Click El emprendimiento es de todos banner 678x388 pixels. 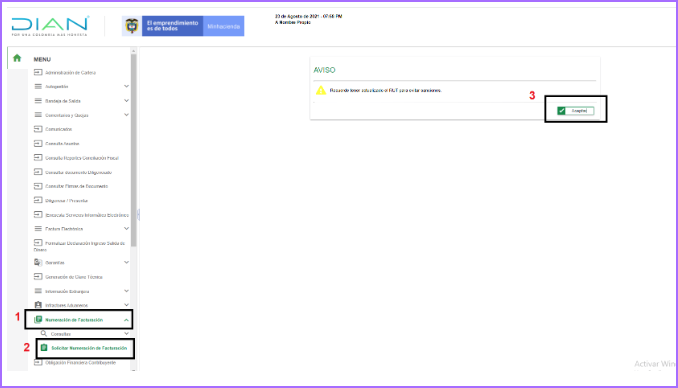[172, 26]
